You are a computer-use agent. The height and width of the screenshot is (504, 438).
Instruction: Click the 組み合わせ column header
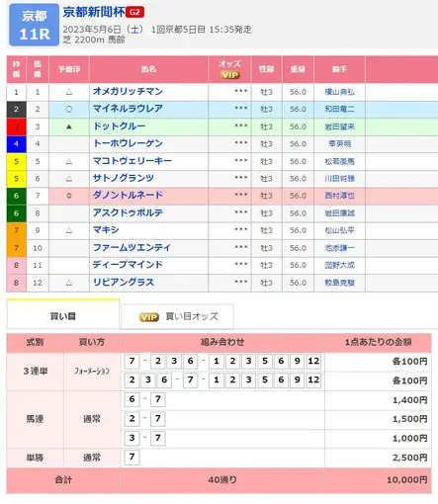pos(222,342)
